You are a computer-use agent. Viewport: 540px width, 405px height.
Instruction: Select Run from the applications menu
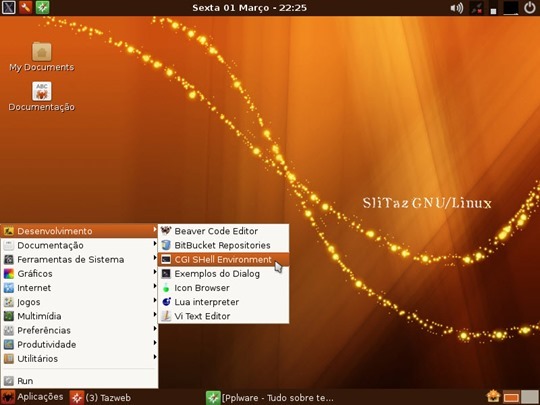tap(79, 381)
